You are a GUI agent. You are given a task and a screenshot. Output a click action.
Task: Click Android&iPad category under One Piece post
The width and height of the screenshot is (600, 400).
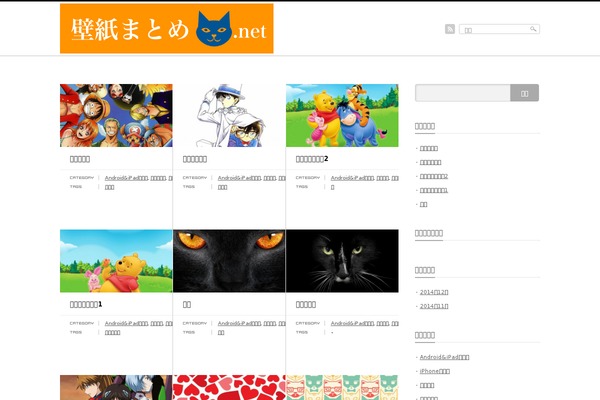pyautogui.click(x=126, y=178)
